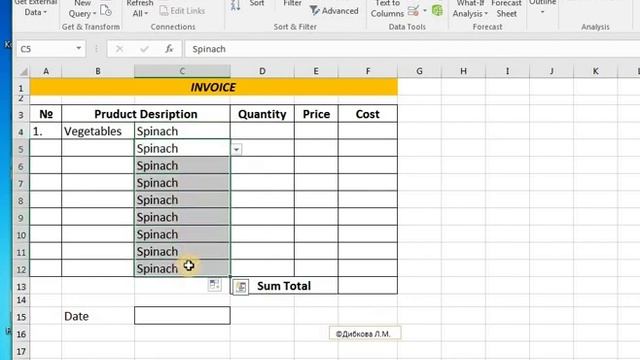Click the Auto Fill Options icon
The width and height of the screenshot is (640, 360).
(214, 284)
